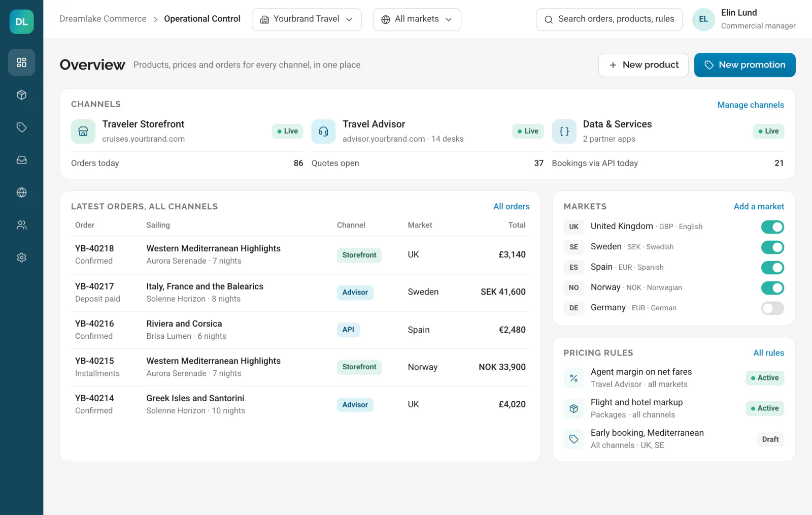Image resolution: width=812 pixels, height=515 pixels.
Task: Select the Operational Control breadcrumb
Action: click(202, 19)
